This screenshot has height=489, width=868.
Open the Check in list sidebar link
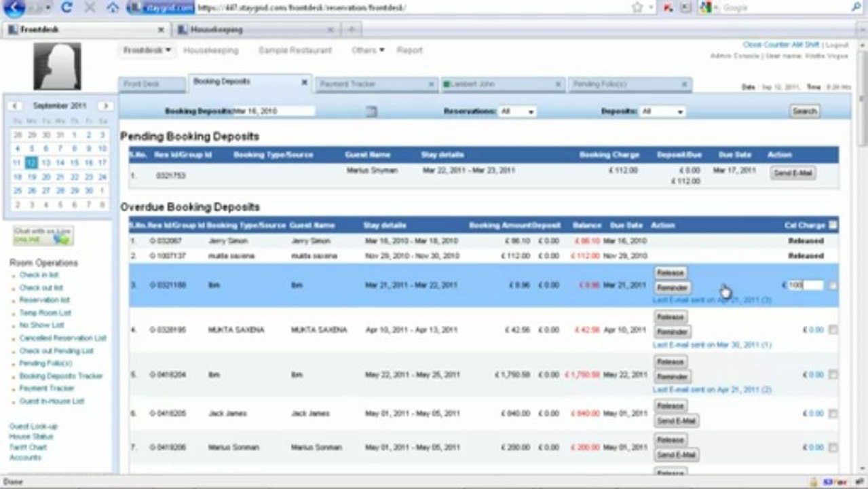click(x=39, y=275)
